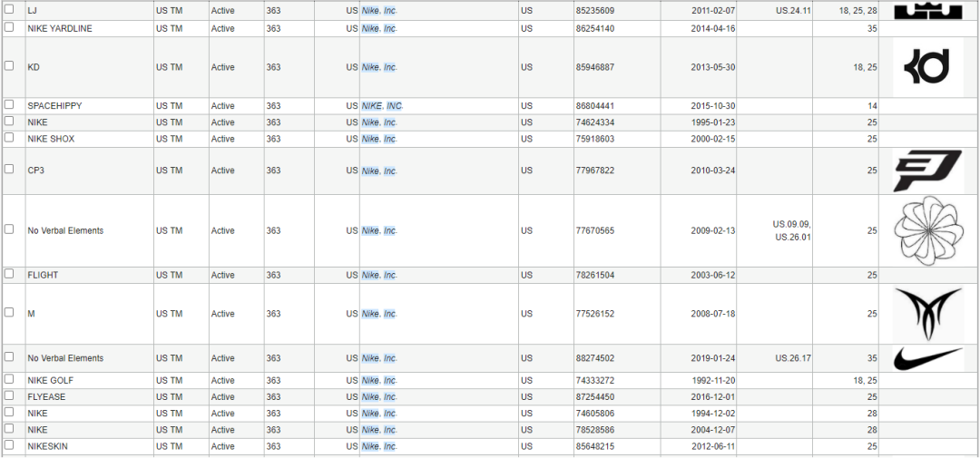Tick the checkbox beside KD
The width and height of the screenshot is (980, 458).
9,66
